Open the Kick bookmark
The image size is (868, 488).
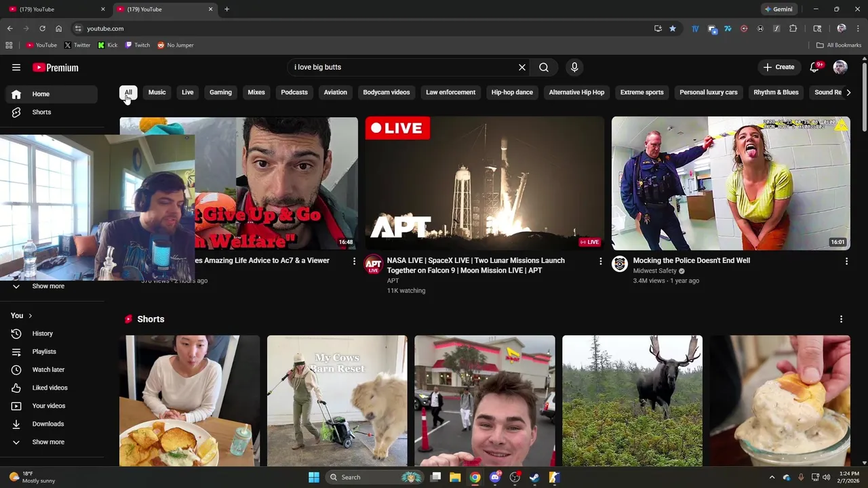108,45
